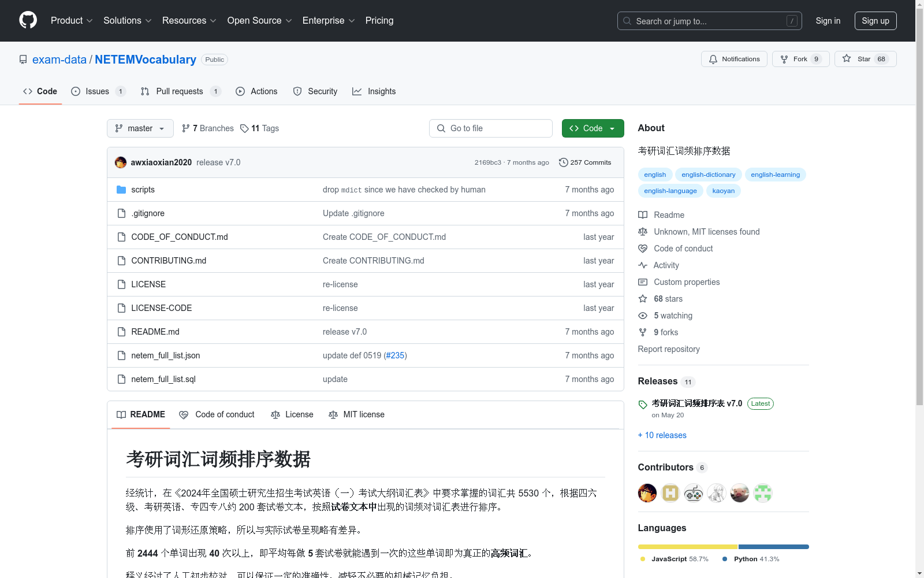Switch to the Pull requests tab

[181, 91]
